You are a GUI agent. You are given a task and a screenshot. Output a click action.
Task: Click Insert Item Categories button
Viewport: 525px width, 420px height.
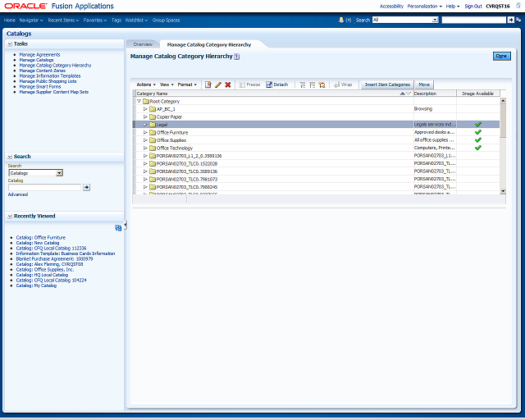point(387,84)
